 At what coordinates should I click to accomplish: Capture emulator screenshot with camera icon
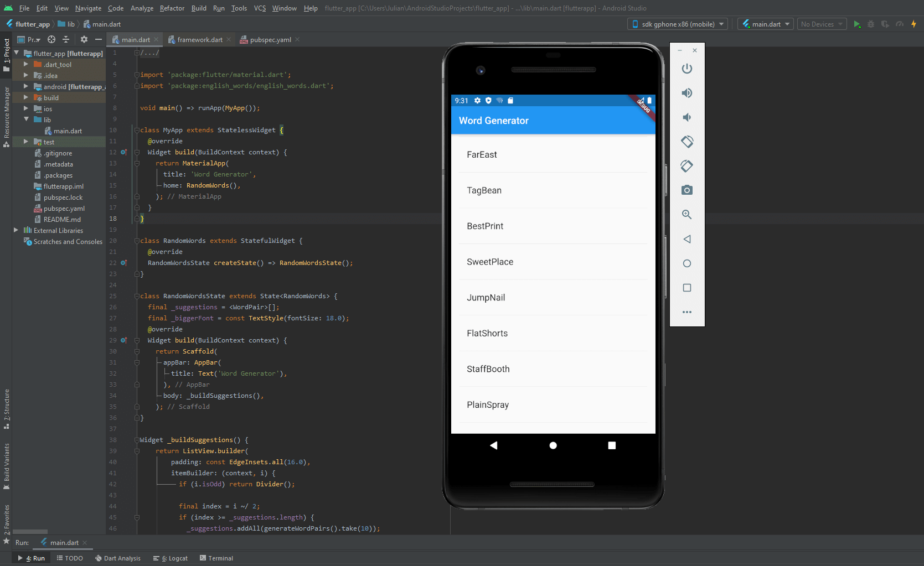point(686,190)
